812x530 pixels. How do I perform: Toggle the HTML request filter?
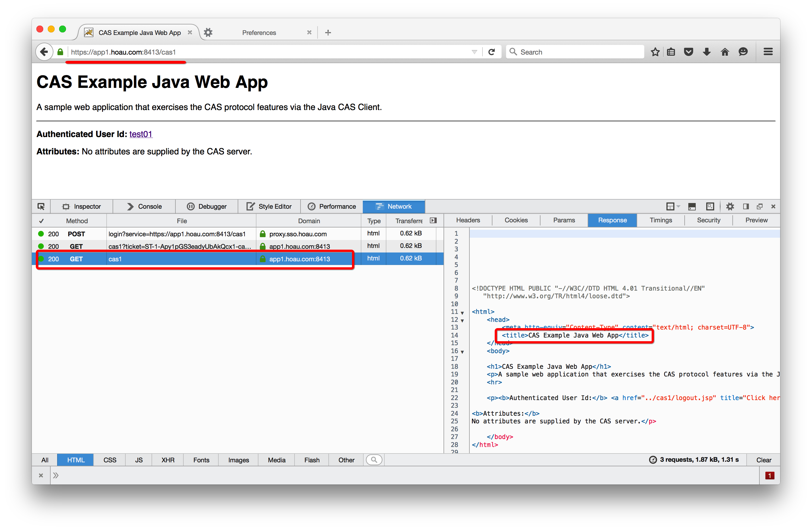coord(75,460)
